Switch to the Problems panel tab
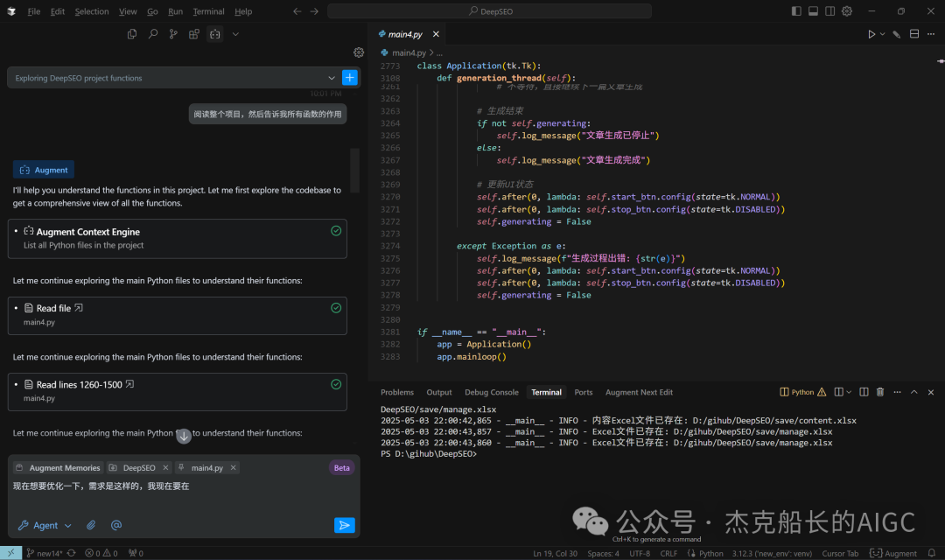Image resolution: width=945 pixels, height=560 pixels. point(397,392)
